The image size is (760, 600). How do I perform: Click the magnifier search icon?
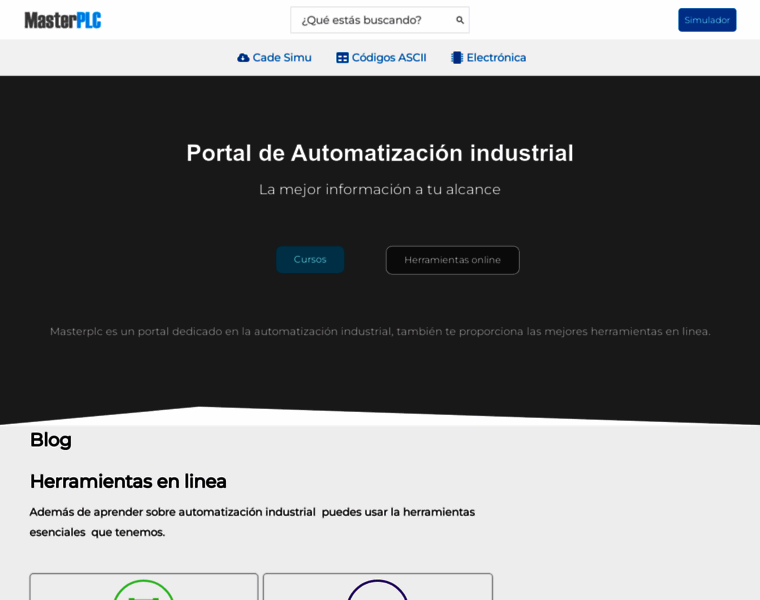coord(460,20)
